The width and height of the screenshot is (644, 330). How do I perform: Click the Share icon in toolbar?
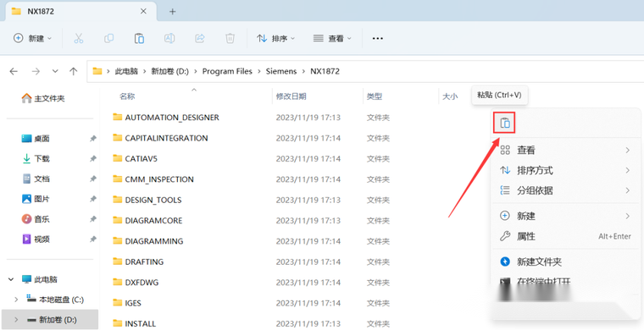click(200, 38)
